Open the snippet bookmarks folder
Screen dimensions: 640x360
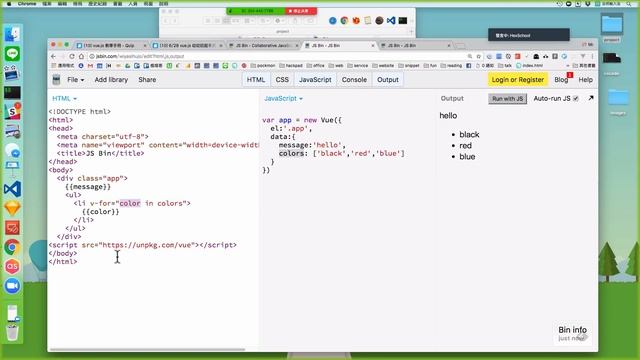pos(409,65)
